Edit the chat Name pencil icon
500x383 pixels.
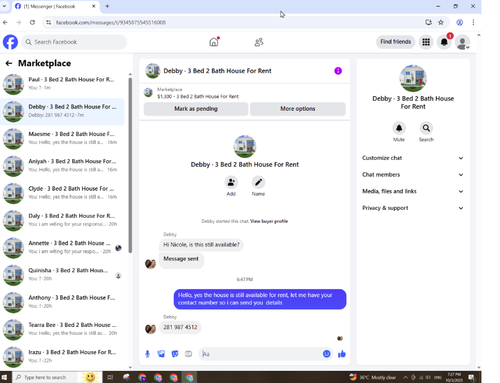pos(258,182)
